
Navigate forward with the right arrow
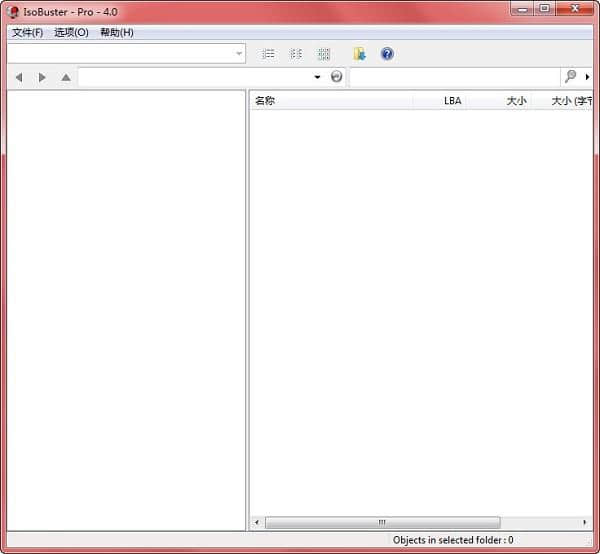[x=42, y=77]
